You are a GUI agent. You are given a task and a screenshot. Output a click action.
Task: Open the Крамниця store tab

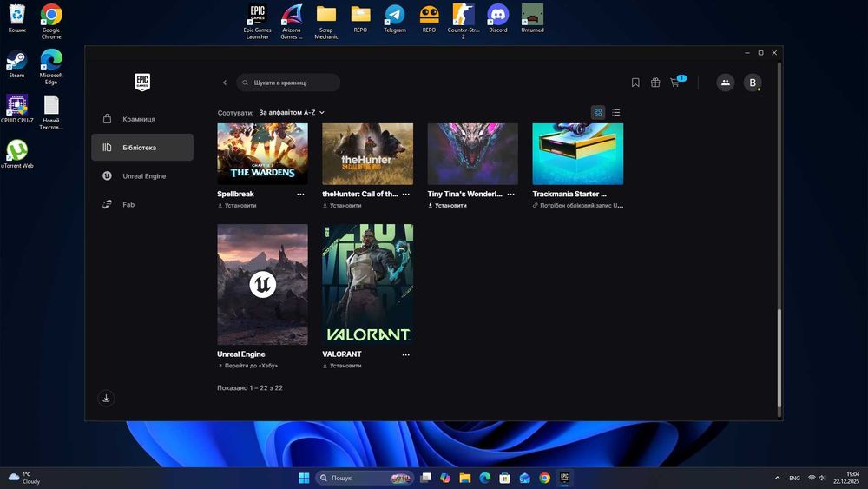coord(139,119)
